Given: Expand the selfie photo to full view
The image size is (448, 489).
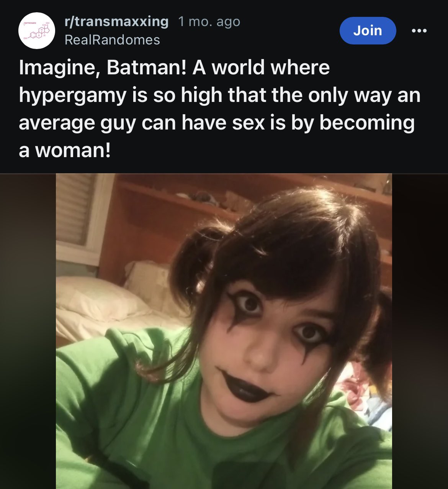Looking at the screenshot, I should 224,331.
